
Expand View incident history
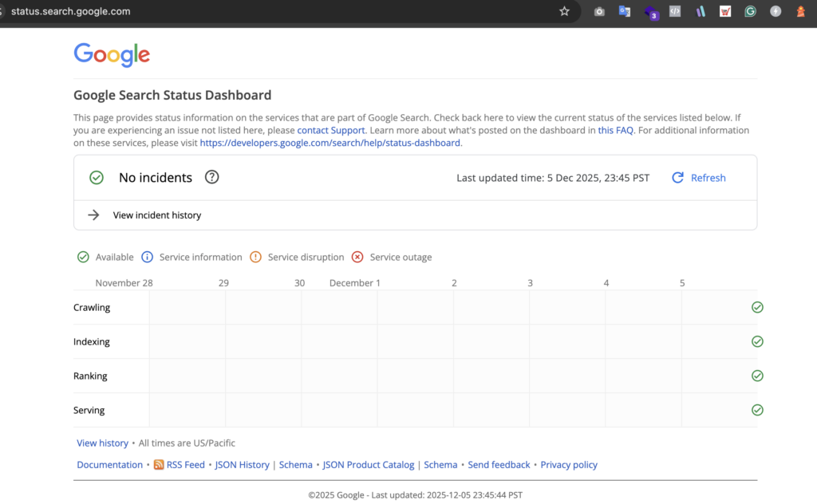156,215
